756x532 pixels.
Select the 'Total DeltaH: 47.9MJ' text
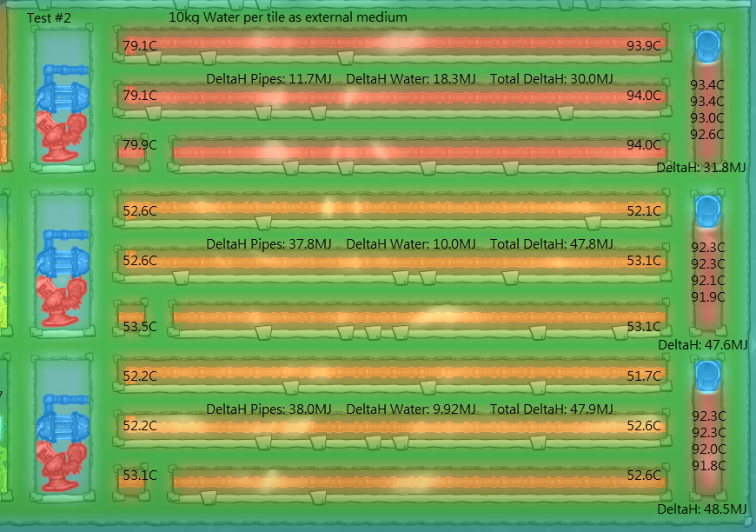tap(552, 409)
